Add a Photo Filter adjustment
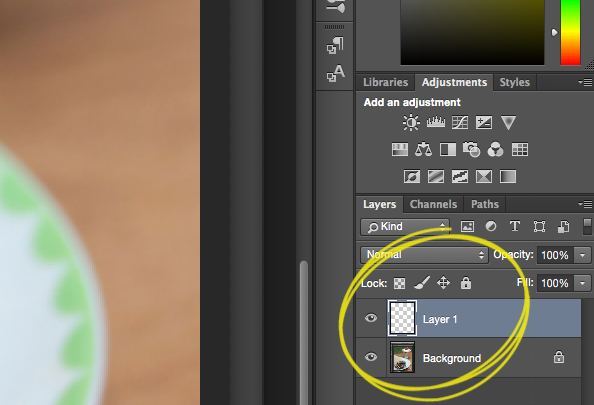The image size is (594, 405). point(472,149)
